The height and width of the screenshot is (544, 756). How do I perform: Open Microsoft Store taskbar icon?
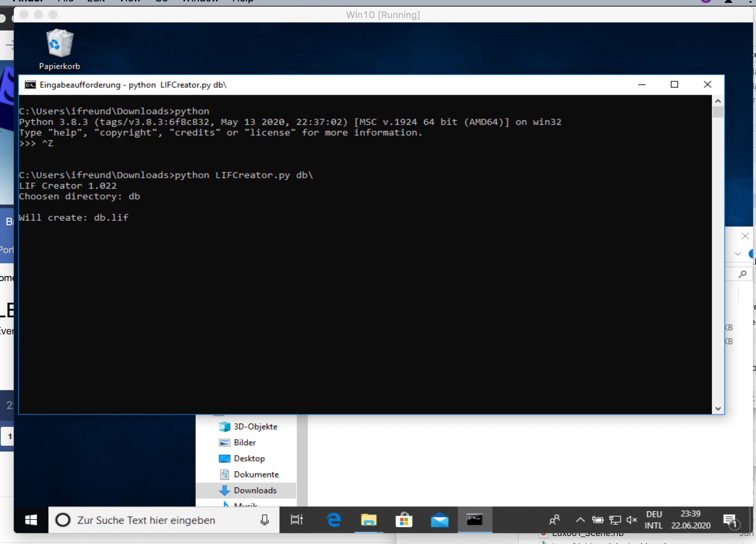pos(404,520)
